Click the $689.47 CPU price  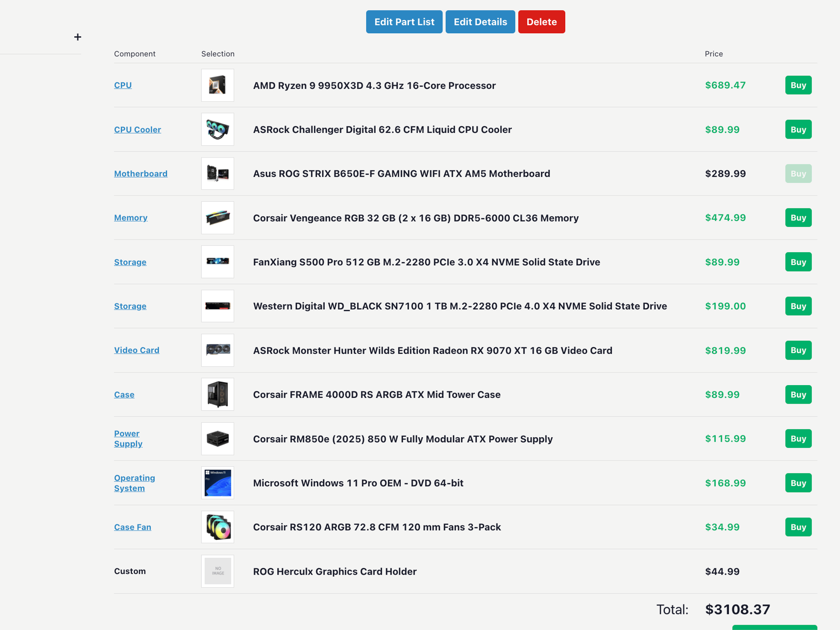(x=725, y=85)
